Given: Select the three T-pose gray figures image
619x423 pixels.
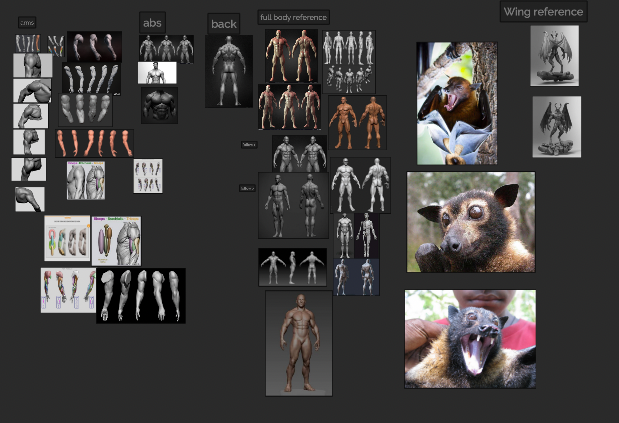Looking at the screenshot, I should [293, 267].
